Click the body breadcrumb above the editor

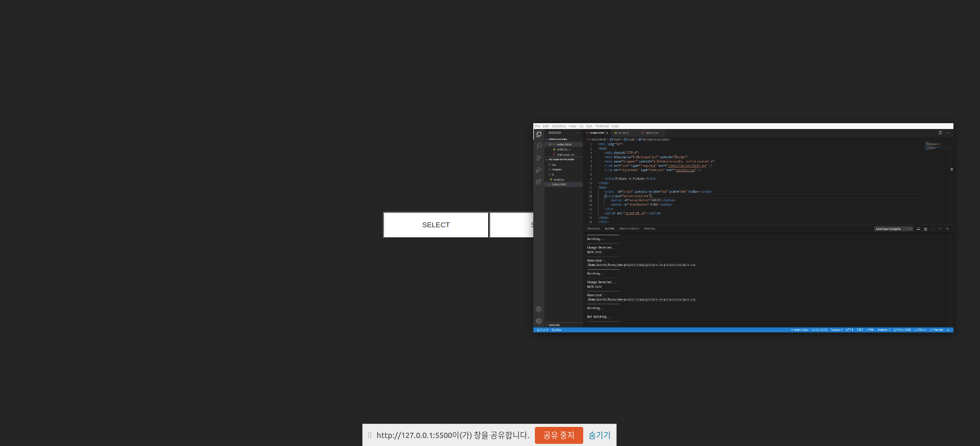(629, 140)
